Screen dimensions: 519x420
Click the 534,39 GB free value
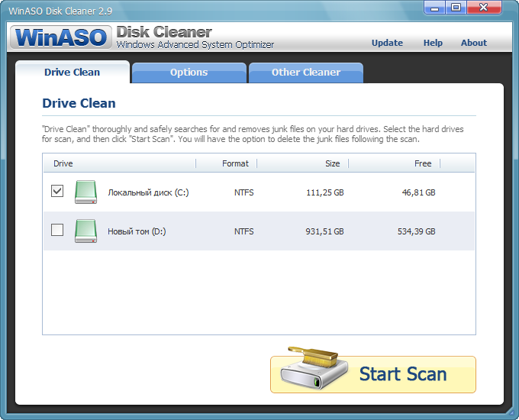pos(417,231)
